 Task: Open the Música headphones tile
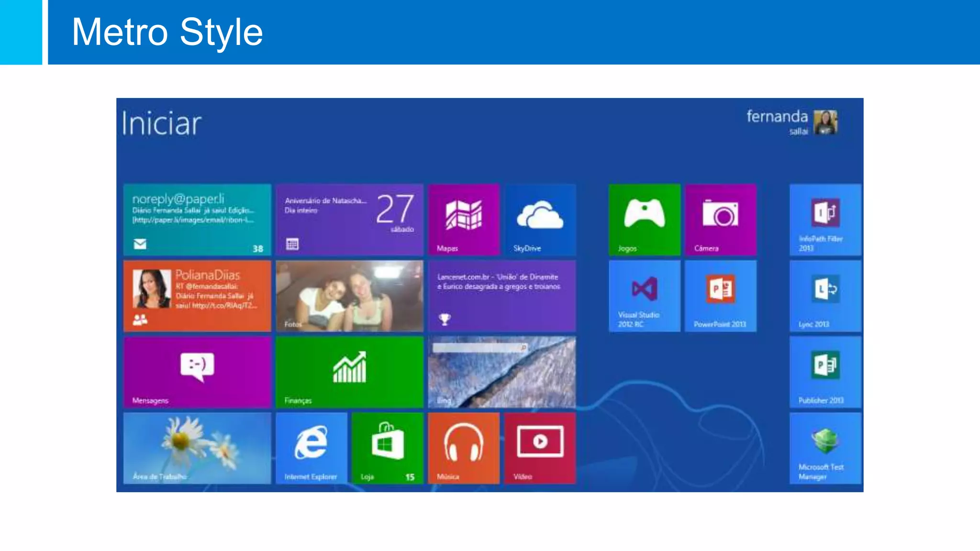coord(464,448)
